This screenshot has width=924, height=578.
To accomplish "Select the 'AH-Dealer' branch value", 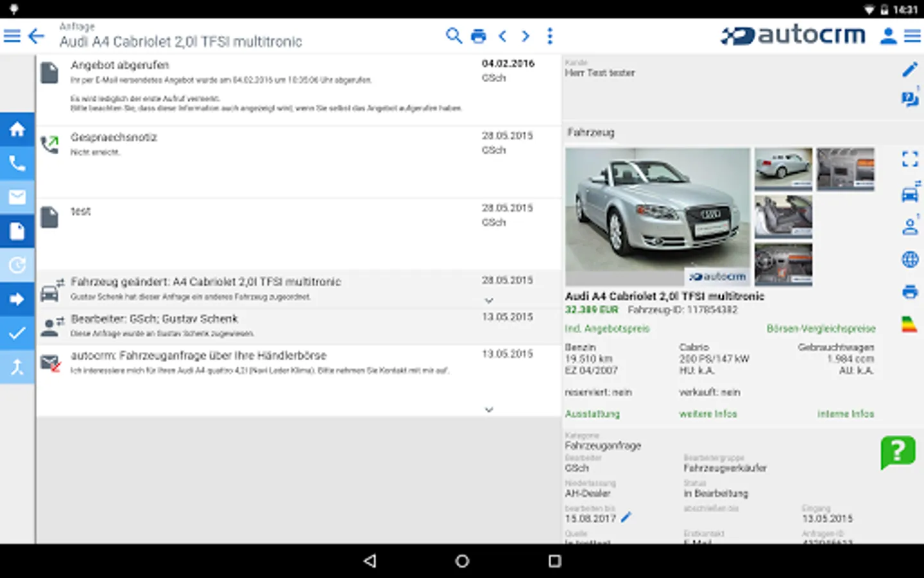I will (588, 494).
